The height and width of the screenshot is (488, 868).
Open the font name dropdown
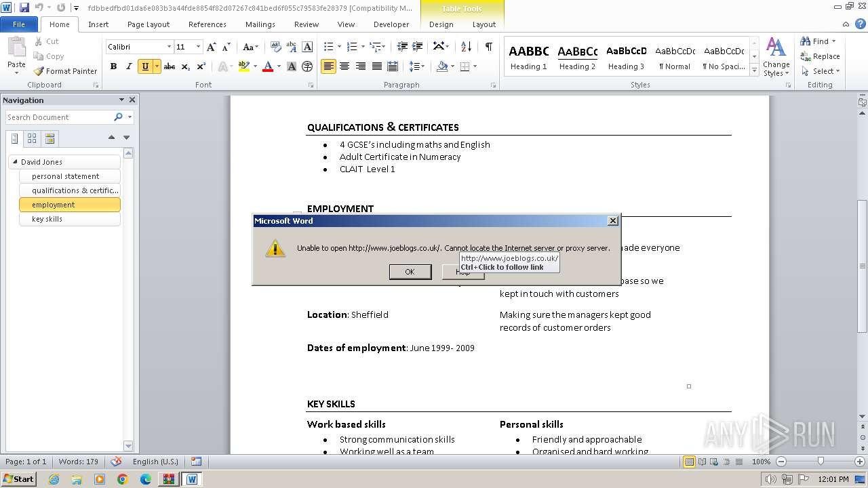(x=169, y=47)
